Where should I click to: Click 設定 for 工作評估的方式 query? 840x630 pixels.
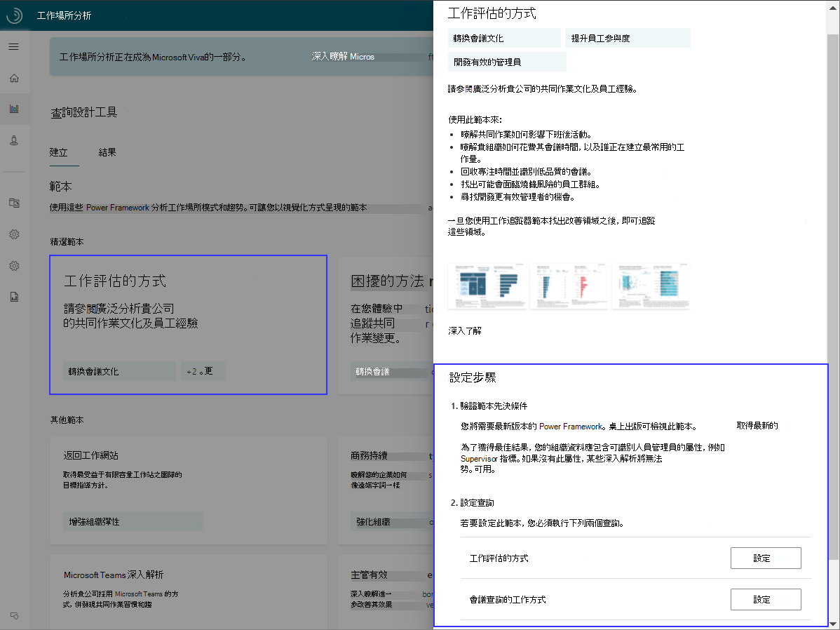coord(766,558)
